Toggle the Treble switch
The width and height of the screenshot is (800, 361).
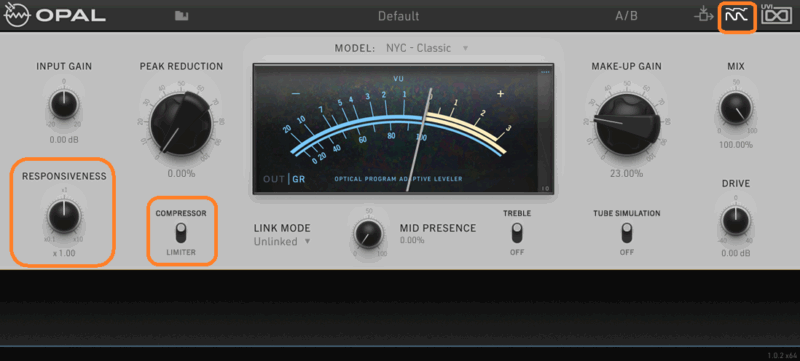(517, 233)
